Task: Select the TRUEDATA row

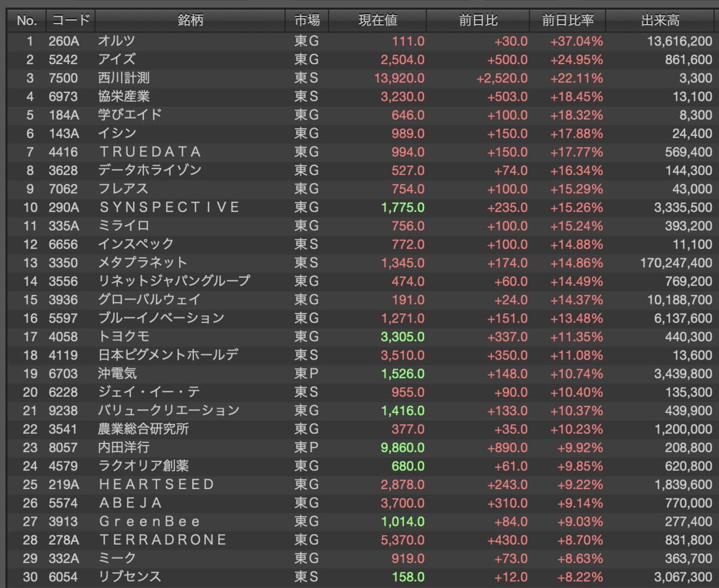Action: pos(362,152)
